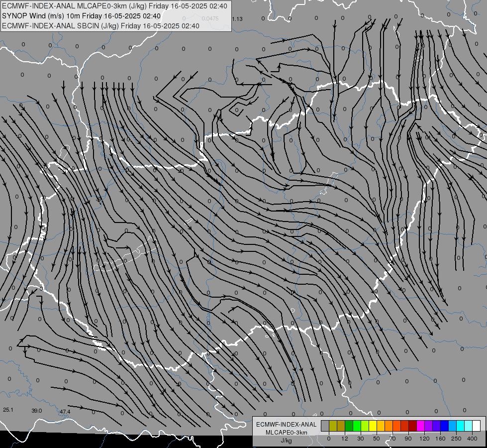Click the 400 tick label on the legend scale
487x448 pixels.
(x=472, y=439)
